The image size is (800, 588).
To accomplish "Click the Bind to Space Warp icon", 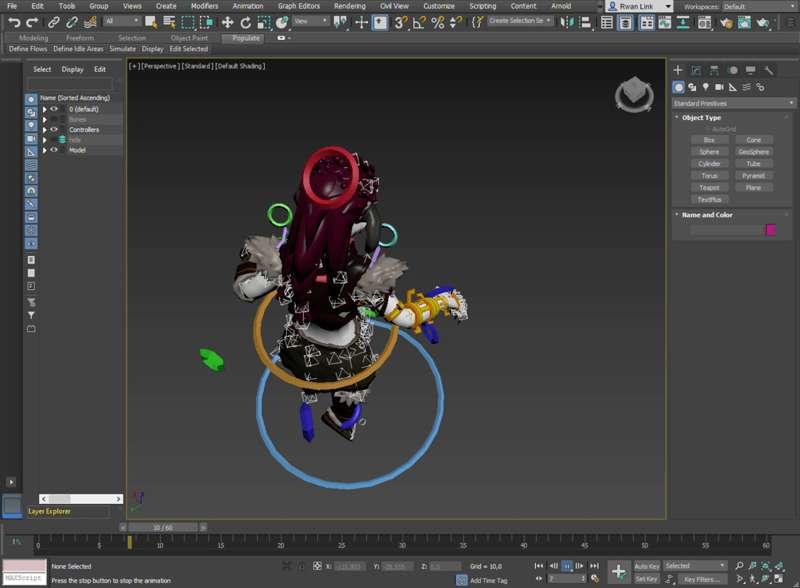I will [x=90, y=22].
